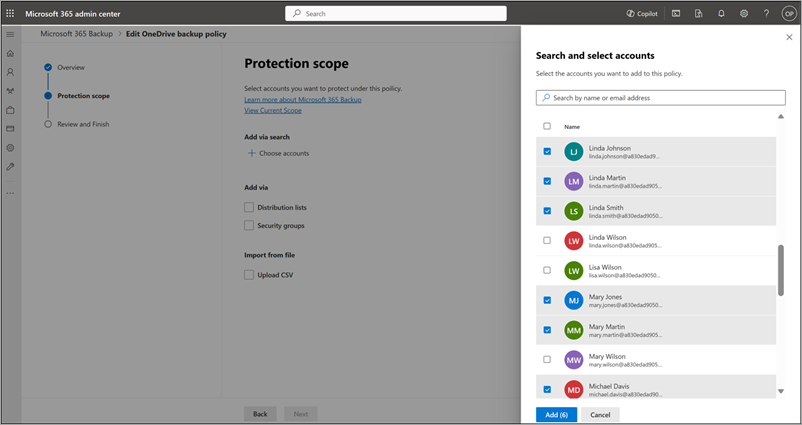802x425 pixels.
Task: Click the account list scrollbar thumb
Action: [781, 270]
